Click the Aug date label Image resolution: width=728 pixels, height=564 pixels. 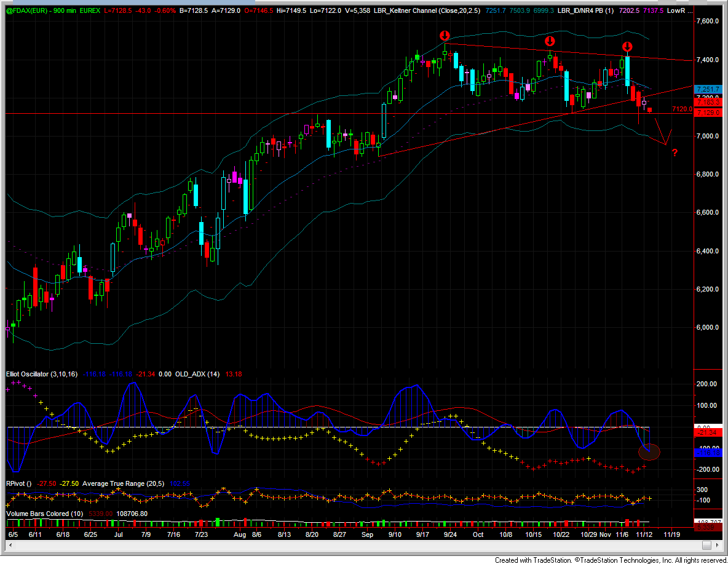240,534
